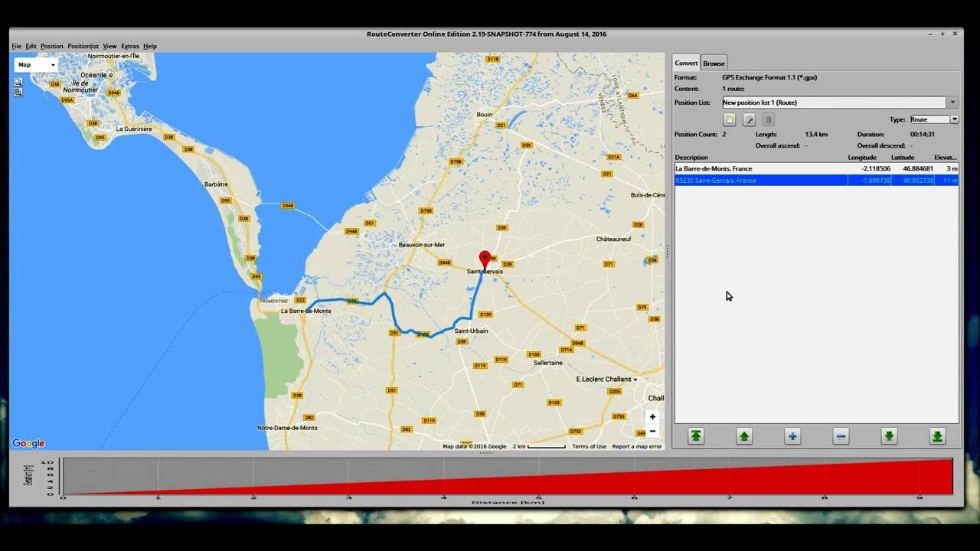Open the Edit menu
This screenshot has width=980, height=551.
(x=31, y=46)
